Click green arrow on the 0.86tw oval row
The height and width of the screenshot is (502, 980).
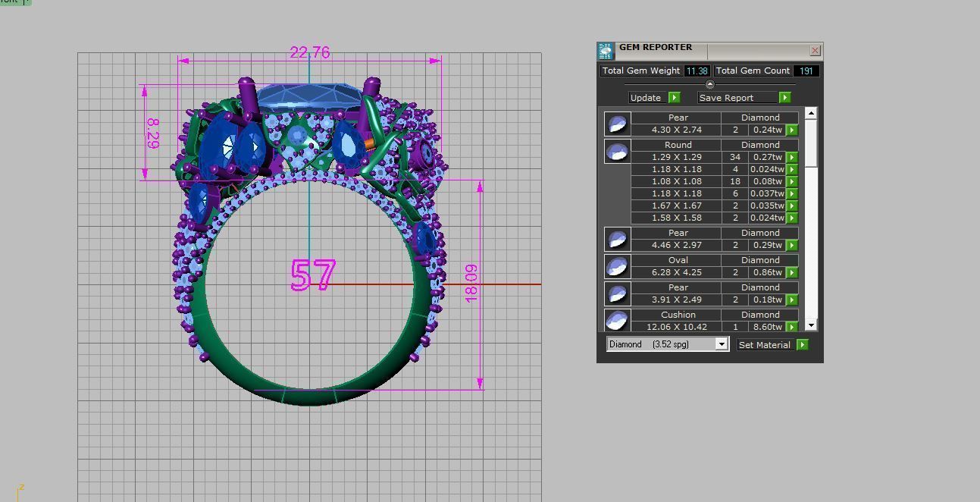pyautogui.click(x=792, y=273)
